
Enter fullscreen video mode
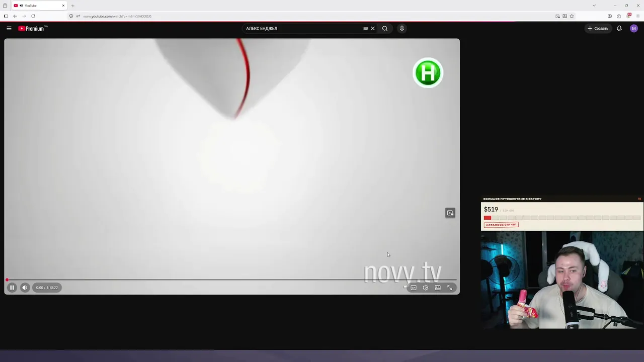coord(450,288)
